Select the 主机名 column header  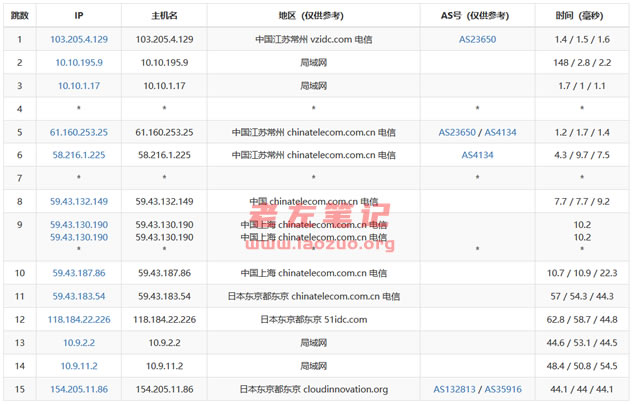(164, 16)
